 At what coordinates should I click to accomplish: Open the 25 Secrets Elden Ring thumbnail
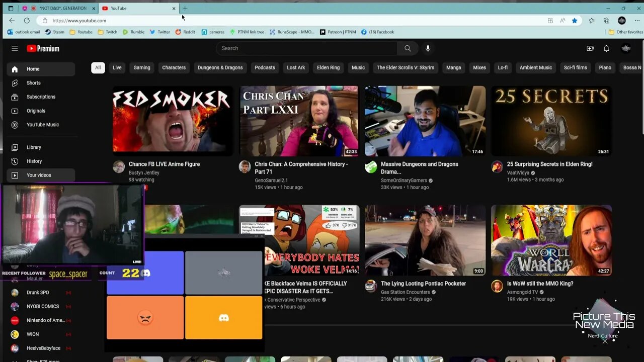tap(551, 121)
